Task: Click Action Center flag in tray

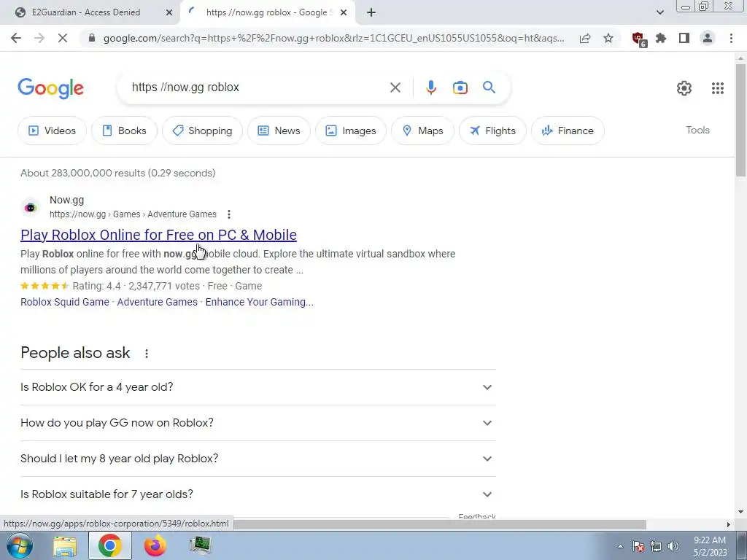Action: click(x=638, y=546)
